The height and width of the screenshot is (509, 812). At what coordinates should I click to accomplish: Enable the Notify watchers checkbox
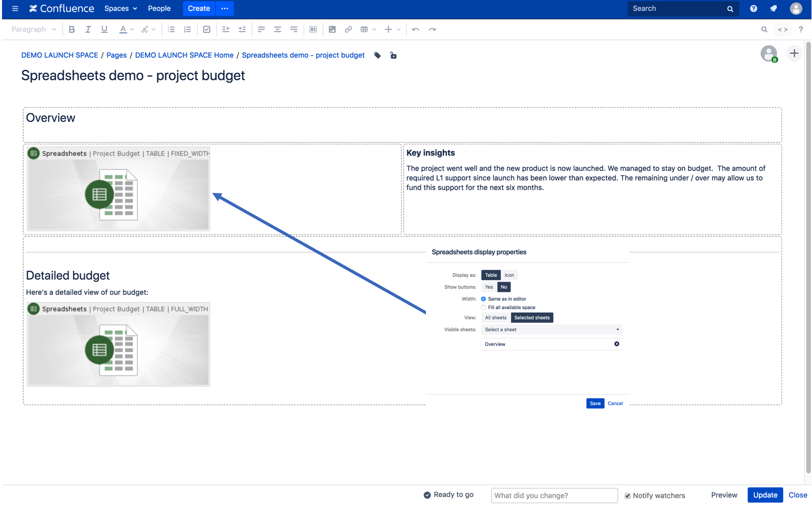[628, 495]
